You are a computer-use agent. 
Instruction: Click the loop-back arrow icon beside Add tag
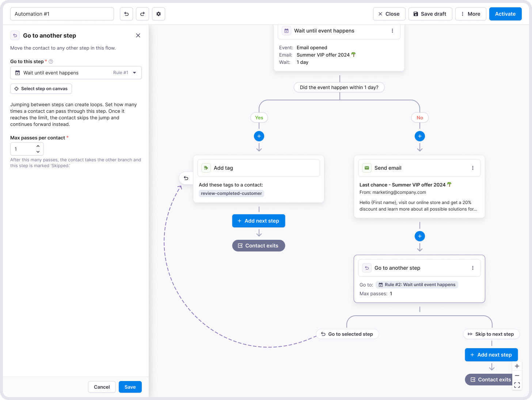coord(186,178)
